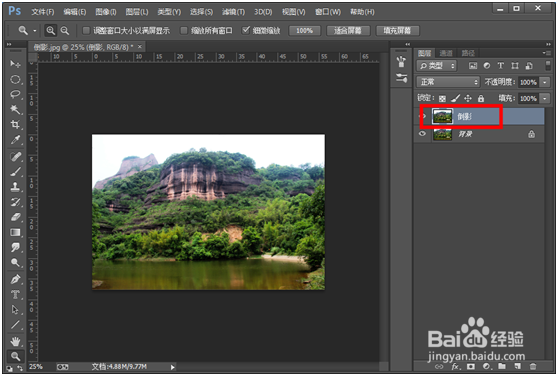Select the Hand tool
The width and height of the screenshot is (558, 376).
15,341
